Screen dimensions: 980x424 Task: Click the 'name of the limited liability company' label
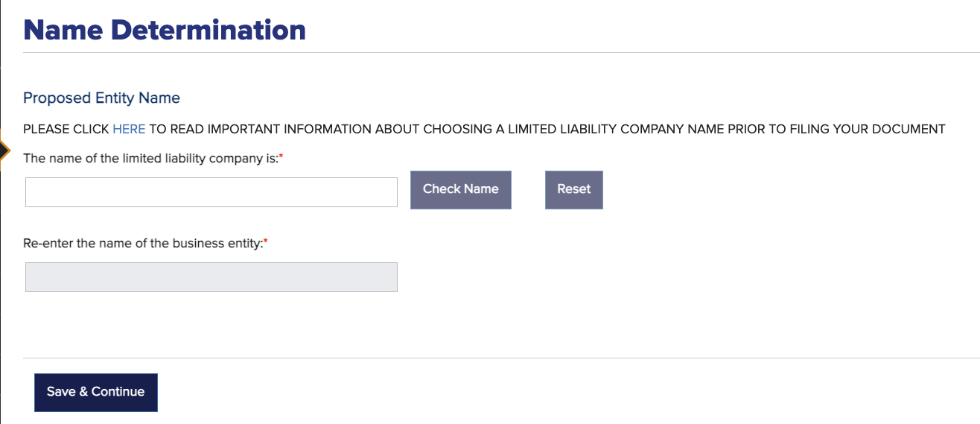[x=150, y=158]
